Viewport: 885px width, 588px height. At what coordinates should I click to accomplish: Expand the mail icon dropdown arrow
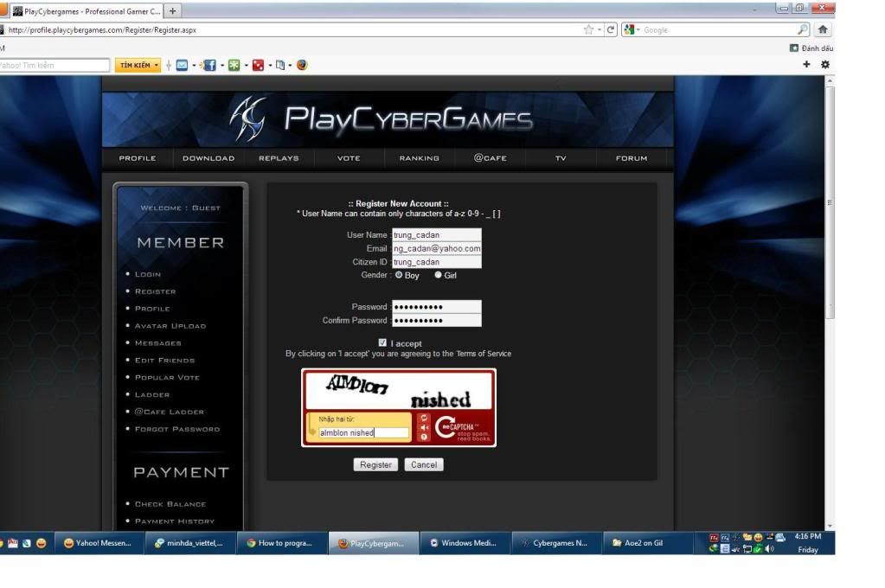(194, 66)
